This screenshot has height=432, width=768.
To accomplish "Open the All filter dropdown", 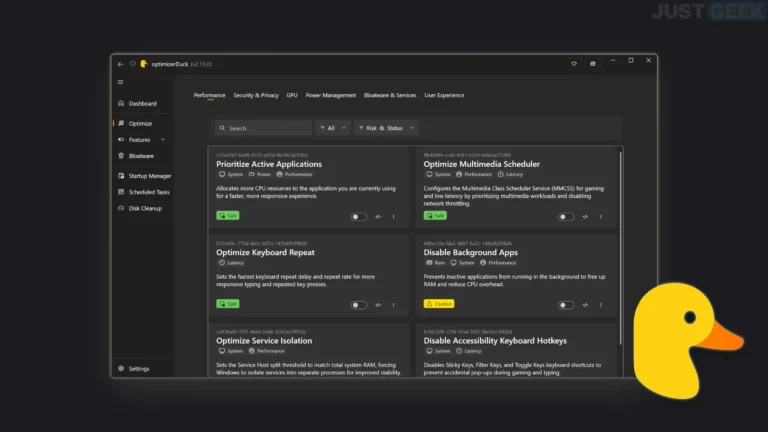I will [x=333, y=128].
